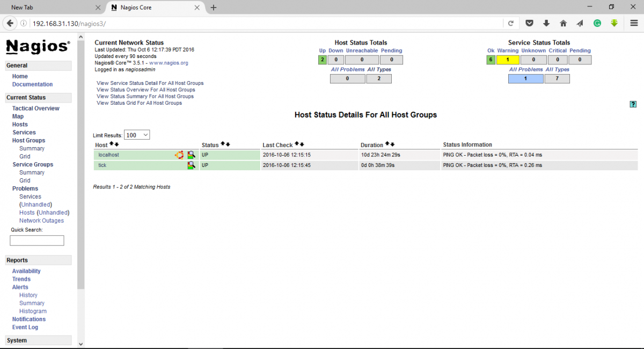View Status Grid For All Host Groups

[139, 103]
